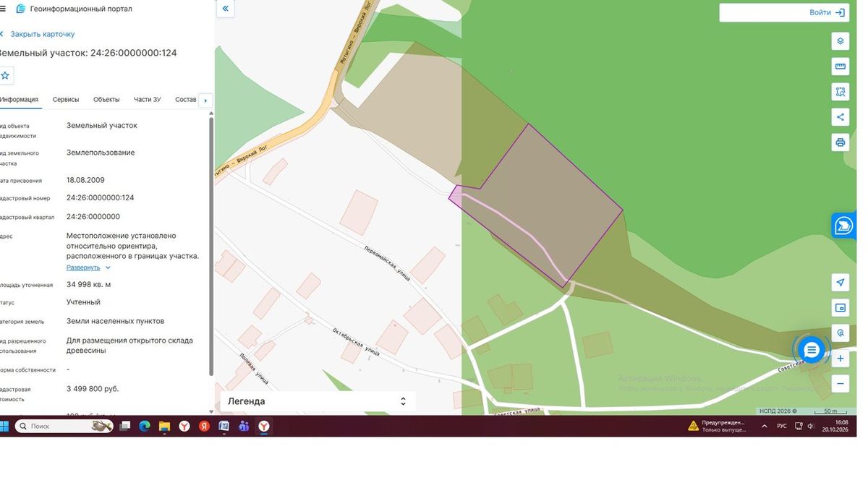The height and width of the screenshot is (488, 868).
Task: Expand the full address via Развернуть
Action: [88, 267]
